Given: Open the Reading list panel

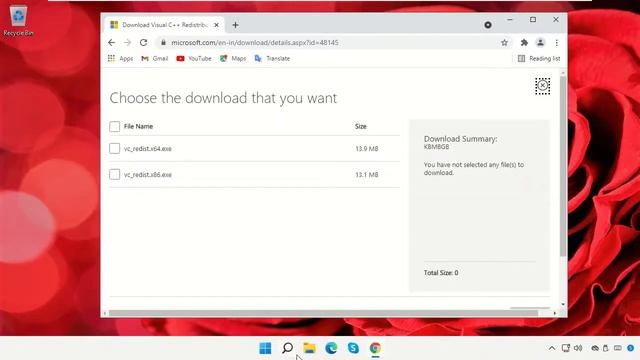Looking at the screenshot, I should pyautogui.click(x=539, y=58).
